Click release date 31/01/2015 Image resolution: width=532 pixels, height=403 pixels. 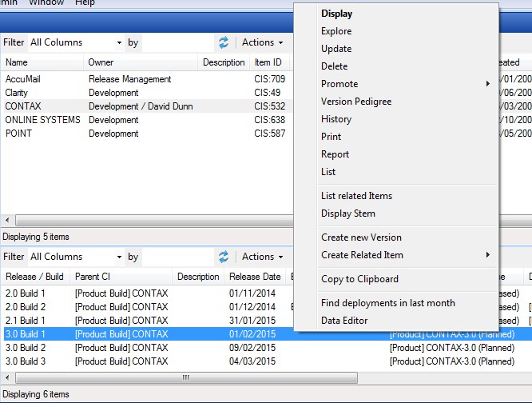coord(252,321)
